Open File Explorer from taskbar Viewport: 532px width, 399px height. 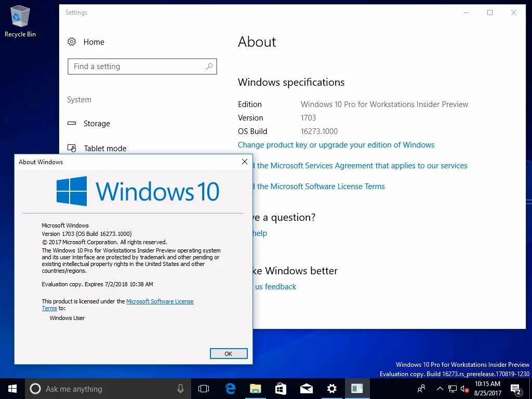(x=256, y=389)
